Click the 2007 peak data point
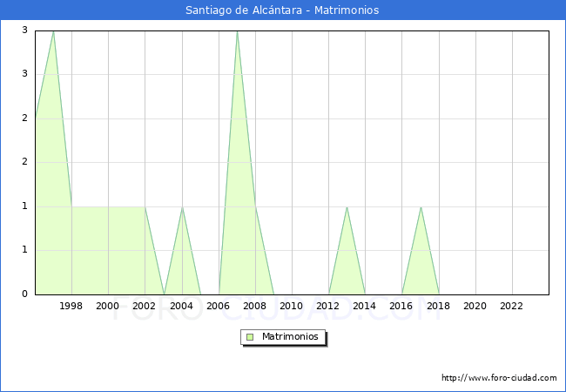This screenshot has width=566, height=392. click(x=237, y=31)
